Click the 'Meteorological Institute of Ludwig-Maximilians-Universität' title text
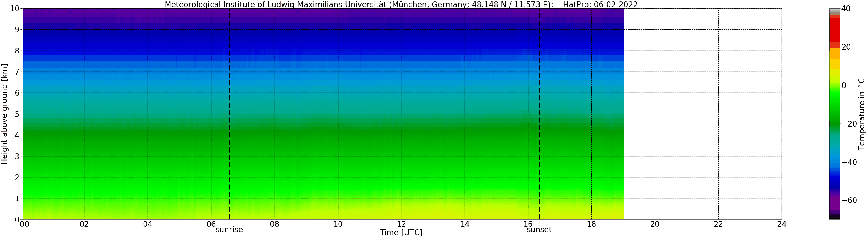 pyautogui.click(x=275, y=5)
